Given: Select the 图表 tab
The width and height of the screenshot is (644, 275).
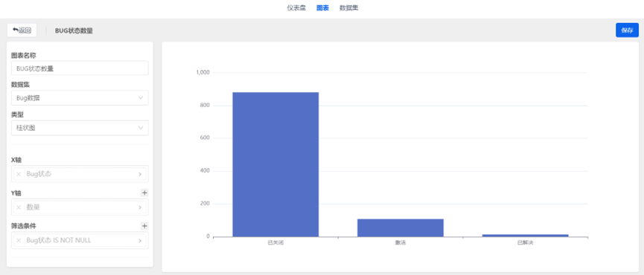Looking at the screenshot, I should [x=322, y=7].
